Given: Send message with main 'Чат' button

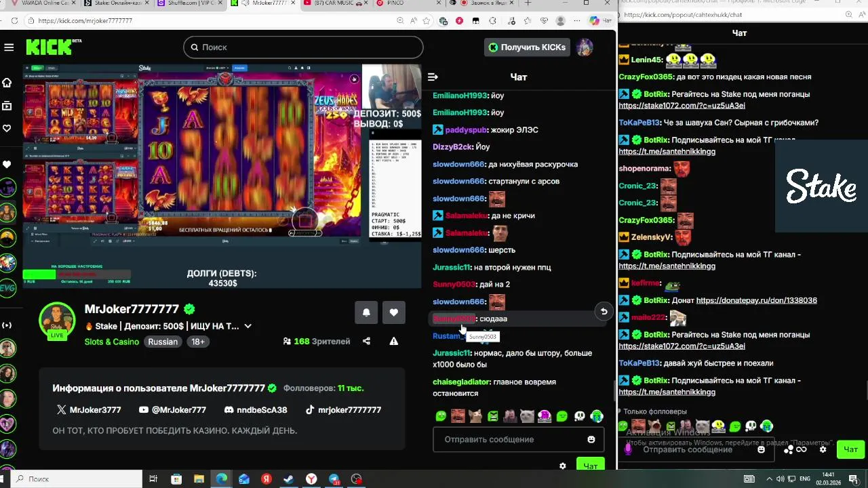Looking at the screenshot, I should tap(591, 466).
